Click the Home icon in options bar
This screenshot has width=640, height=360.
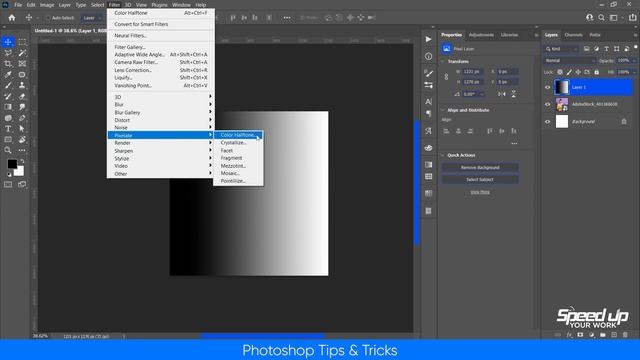[x=12, y=18]
